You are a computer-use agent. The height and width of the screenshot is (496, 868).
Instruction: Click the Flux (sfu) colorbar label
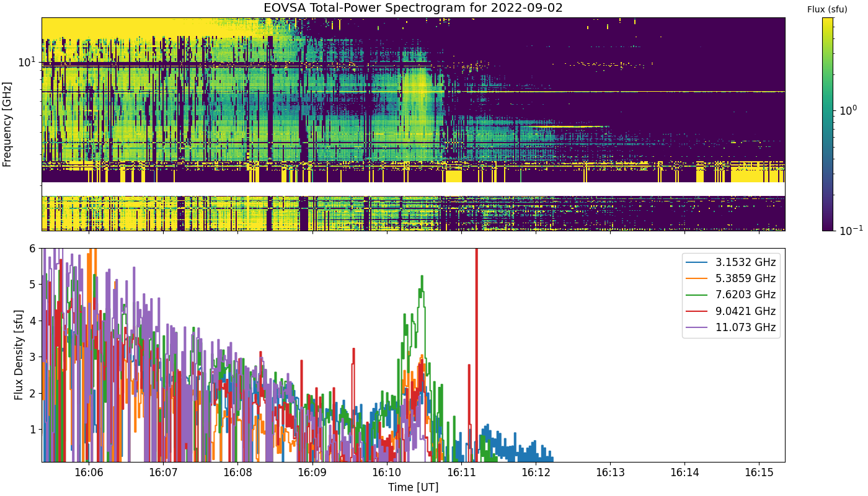click(x=827, y=9)
